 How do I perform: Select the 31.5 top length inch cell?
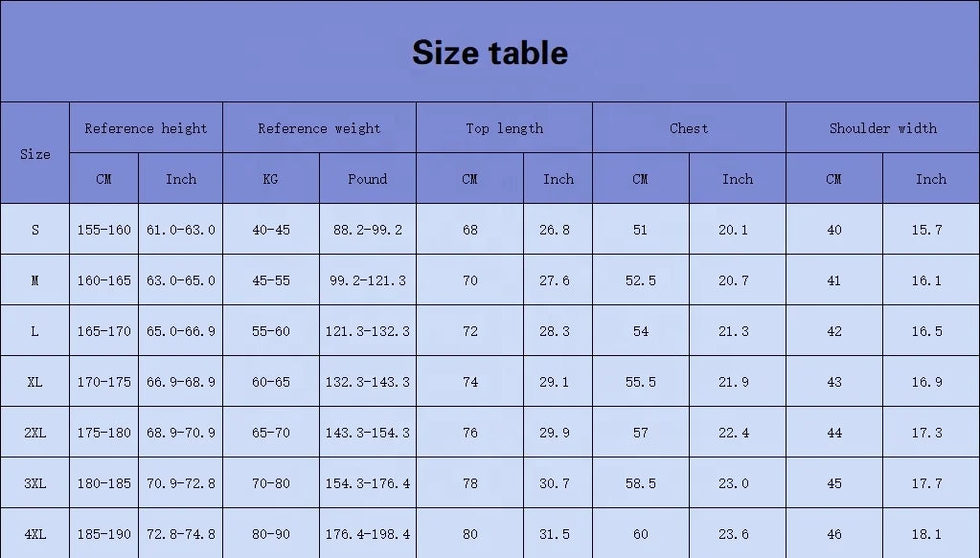pyautogui.click(x=555, y=534)
